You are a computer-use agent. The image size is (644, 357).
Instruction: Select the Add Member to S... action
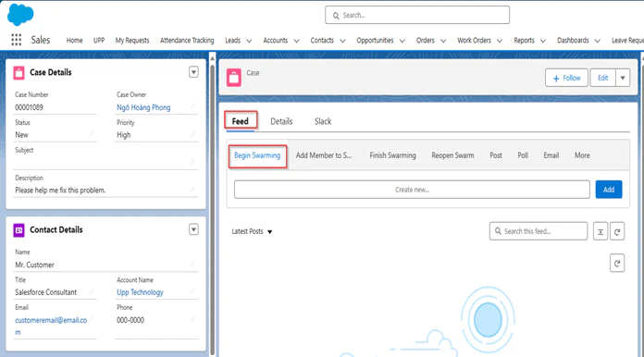(x=324, y=155)
